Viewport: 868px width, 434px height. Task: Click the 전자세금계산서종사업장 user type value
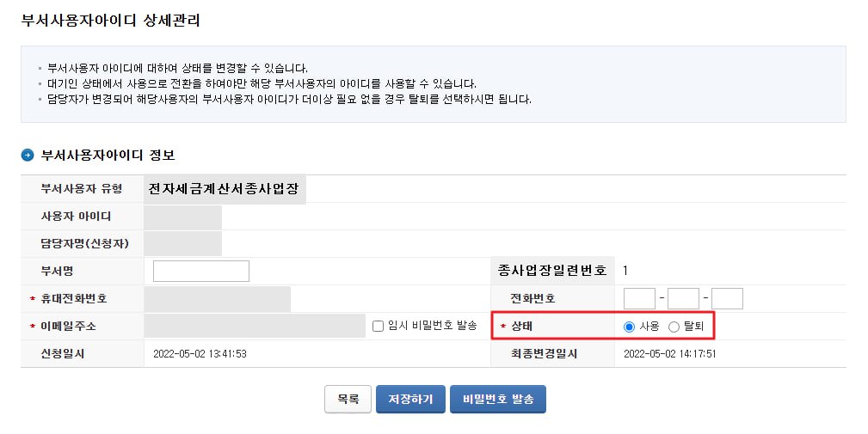(225, 188)
